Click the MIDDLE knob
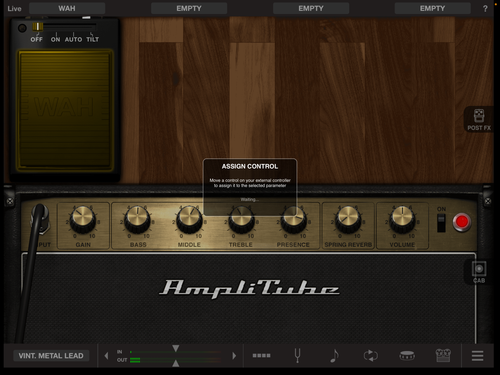Image resolution: width=500 pixels, height=375 pixels. pyautogui.click(x=189, y=219)
